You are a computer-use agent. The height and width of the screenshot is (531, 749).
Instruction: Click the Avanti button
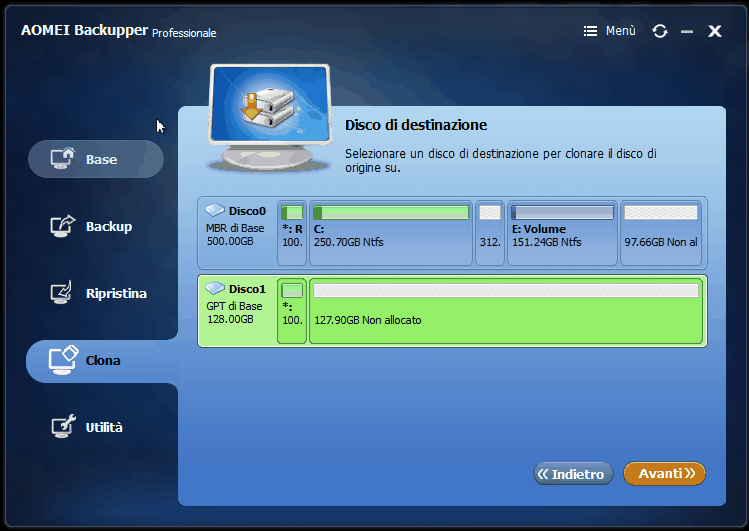point(664,473)
